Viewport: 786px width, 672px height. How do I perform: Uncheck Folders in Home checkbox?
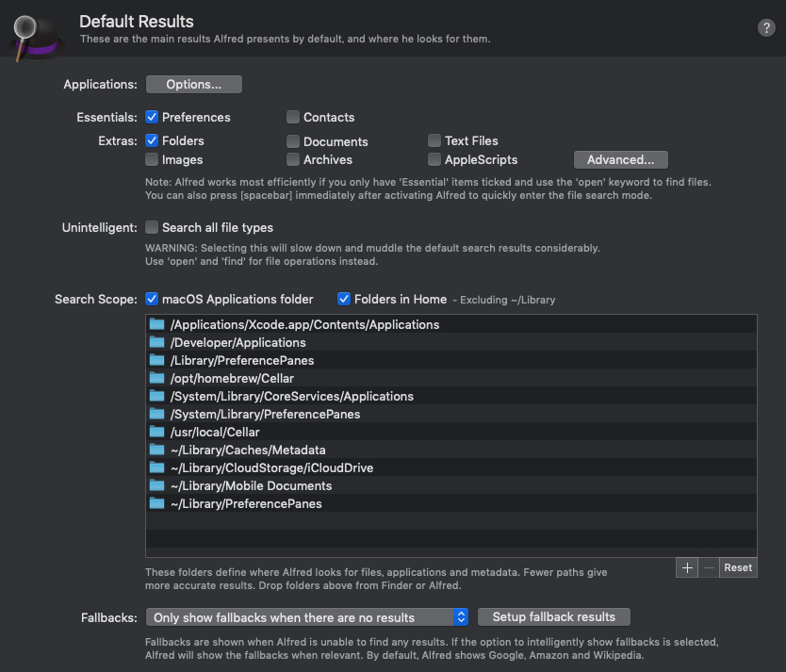[344, 299]
